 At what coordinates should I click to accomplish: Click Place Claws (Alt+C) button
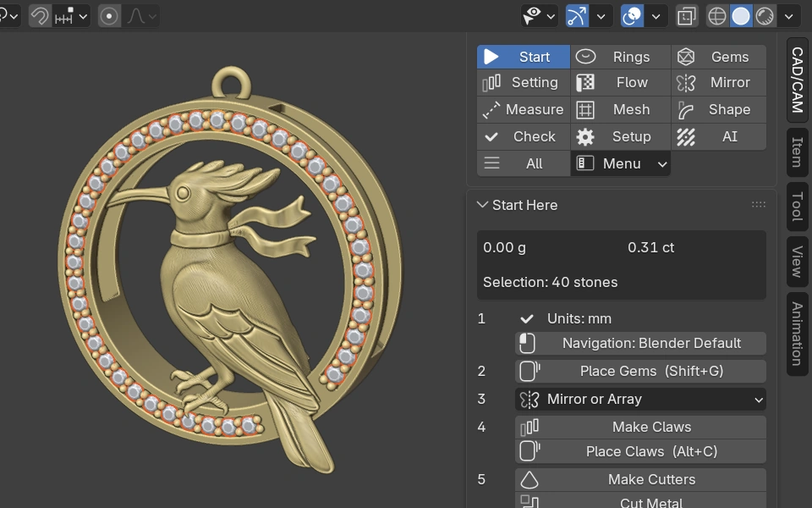(640, 451)
